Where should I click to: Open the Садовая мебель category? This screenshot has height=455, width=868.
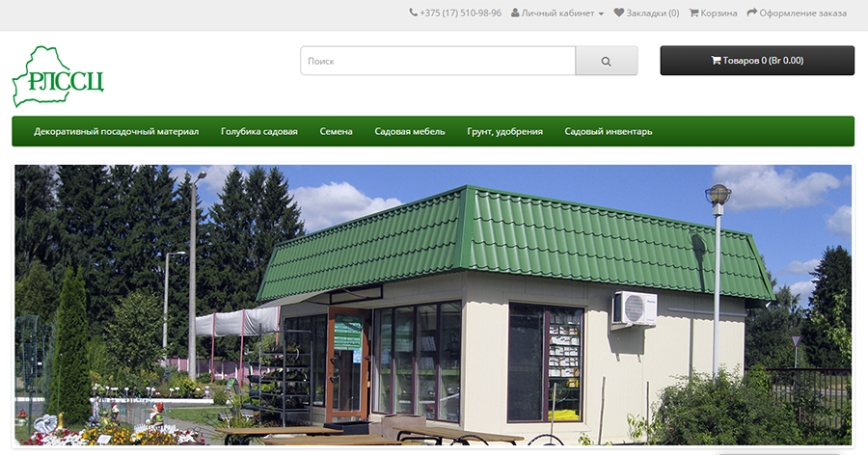[x=410, y=132]
